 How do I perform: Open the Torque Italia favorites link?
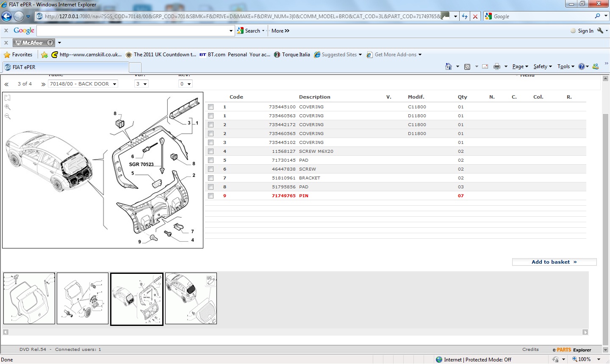292,55
